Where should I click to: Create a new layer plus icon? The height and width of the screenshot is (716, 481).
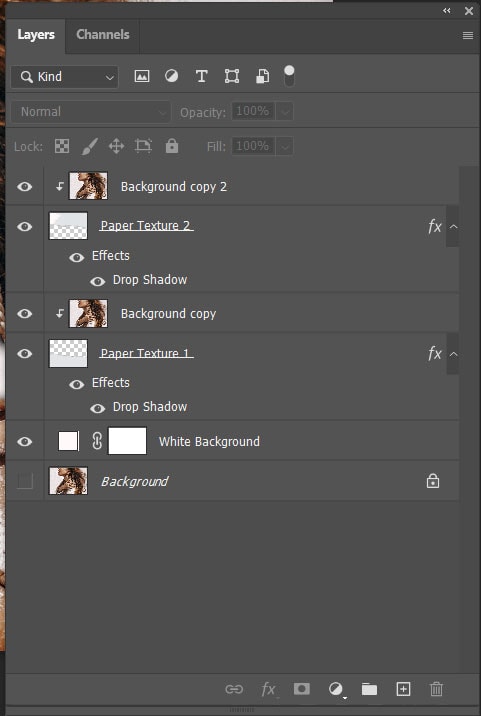coord(403,689)
